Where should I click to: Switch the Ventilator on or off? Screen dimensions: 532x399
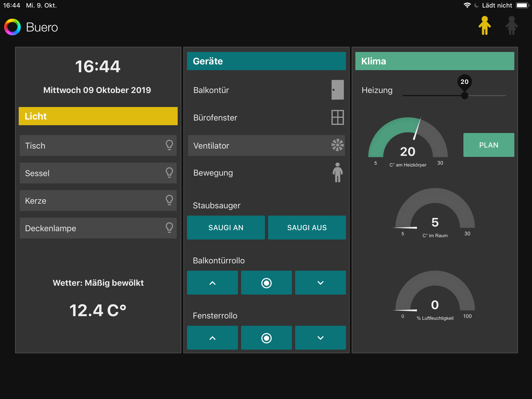pos(266,145)
